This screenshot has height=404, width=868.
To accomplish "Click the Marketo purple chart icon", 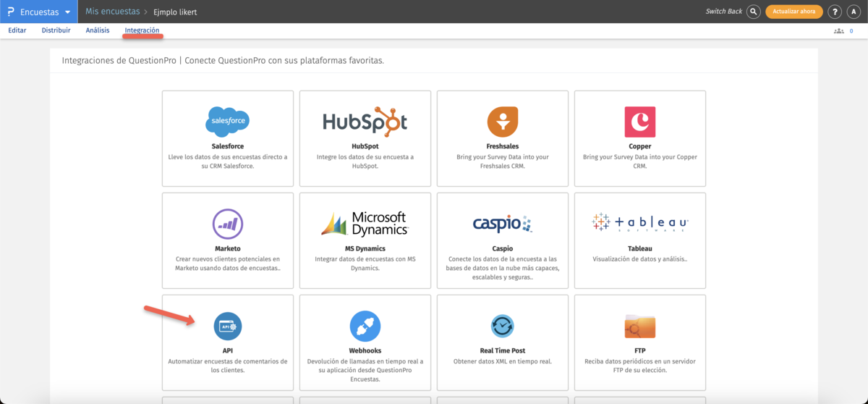I will click(x=227, y=224).
